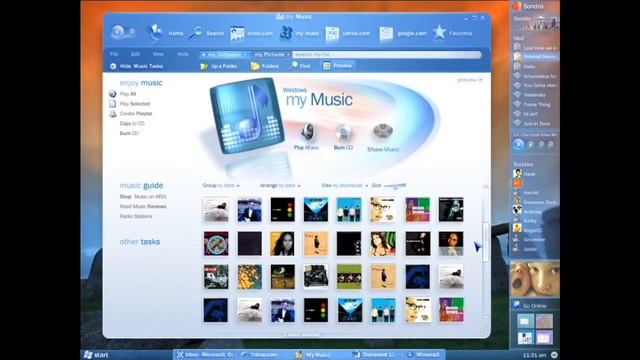Open the my music toolbar shortcut
This screenshot has height=360, width=640.
coord(299,33)
